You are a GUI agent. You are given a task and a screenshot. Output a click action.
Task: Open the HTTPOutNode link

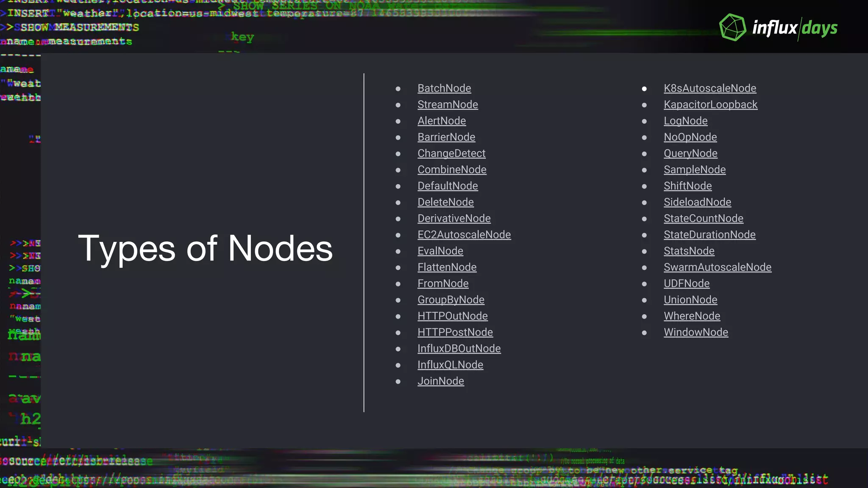coord(453,316)
